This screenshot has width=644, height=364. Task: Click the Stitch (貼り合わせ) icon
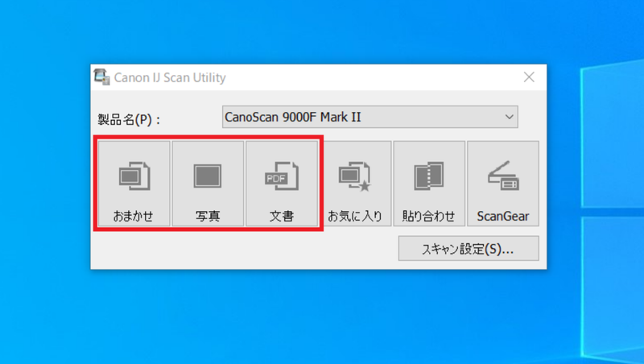coord(428,176)
